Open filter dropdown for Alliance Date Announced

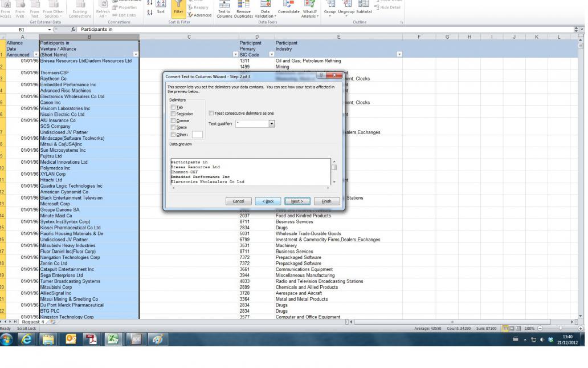pyautogui.click(x=36, y=54)
